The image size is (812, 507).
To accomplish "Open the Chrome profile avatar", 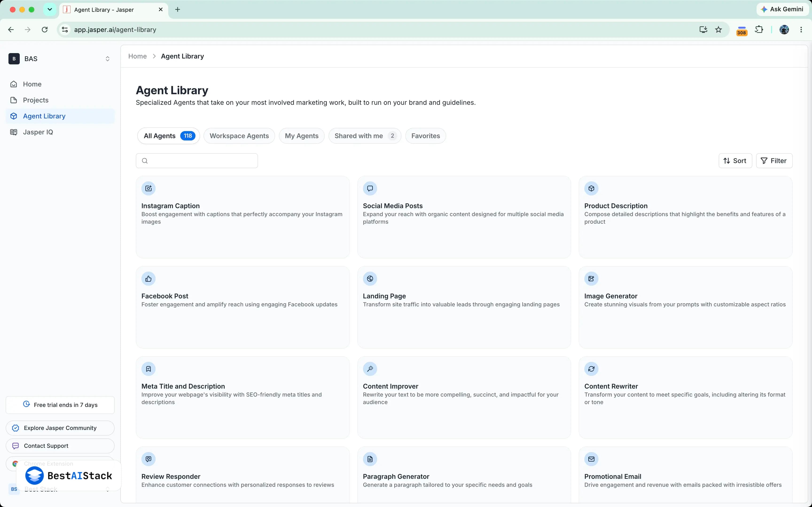I will click(784, 30).
